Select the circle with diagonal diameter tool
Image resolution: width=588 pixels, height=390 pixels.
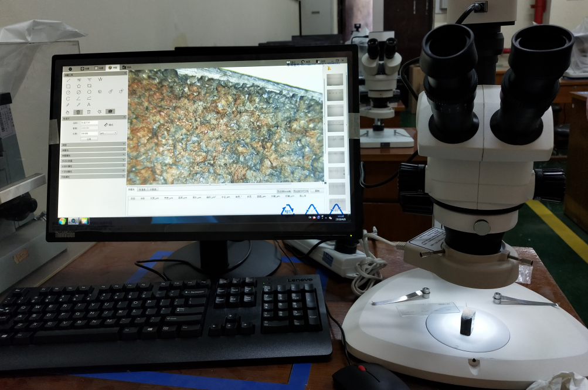pyautogui.click(x=79, y=92)
